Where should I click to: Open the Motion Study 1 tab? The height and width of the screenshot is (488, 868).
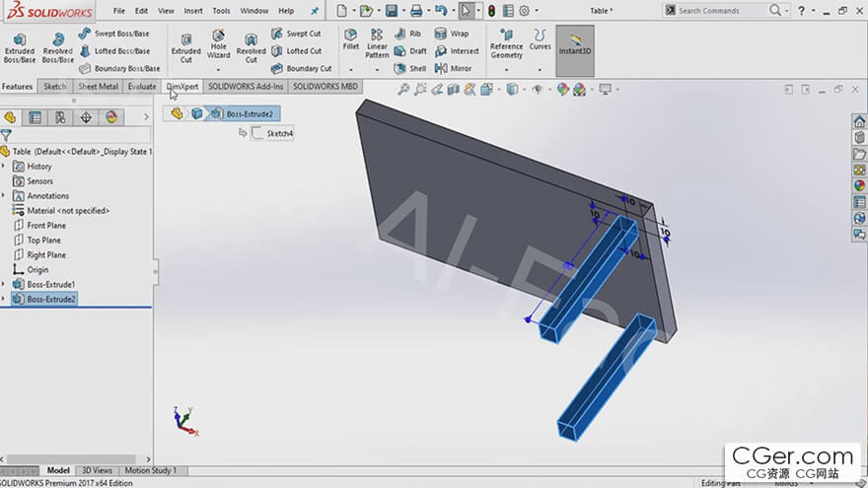point(151,470)
